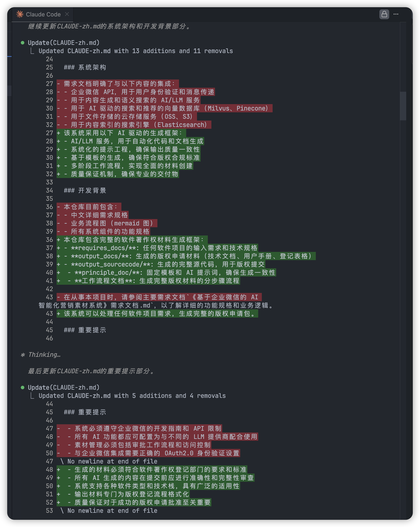Click the green bullet of first Update(CLAUDE-zh.md)
The width and height of the screenshot is (420, 527).
[x=23, y=43]
